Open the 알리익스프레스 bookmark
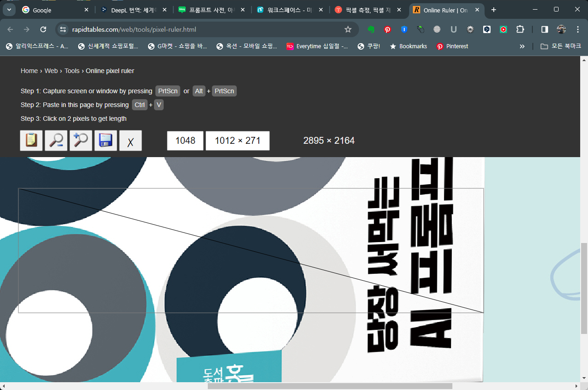Screen dimensions: 588x390 pos(37,46)
